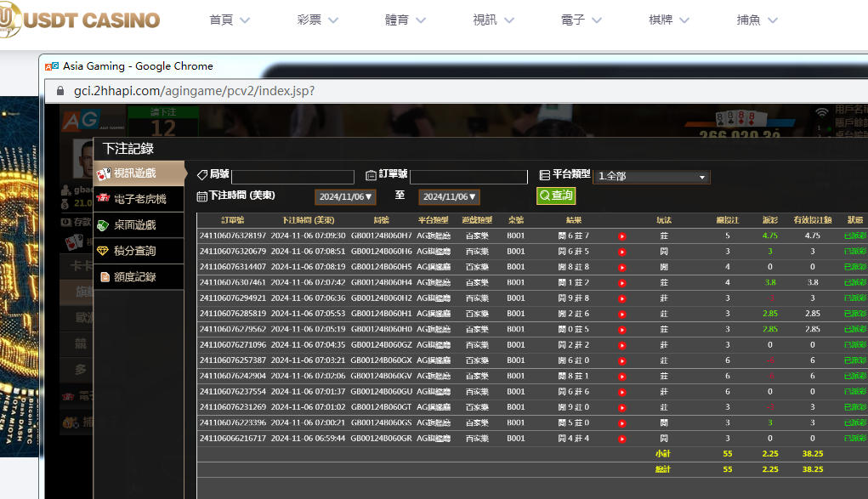Click the AG logo in game header
The width and height of the screenshot is (868, 499).
tap(81, 123)
